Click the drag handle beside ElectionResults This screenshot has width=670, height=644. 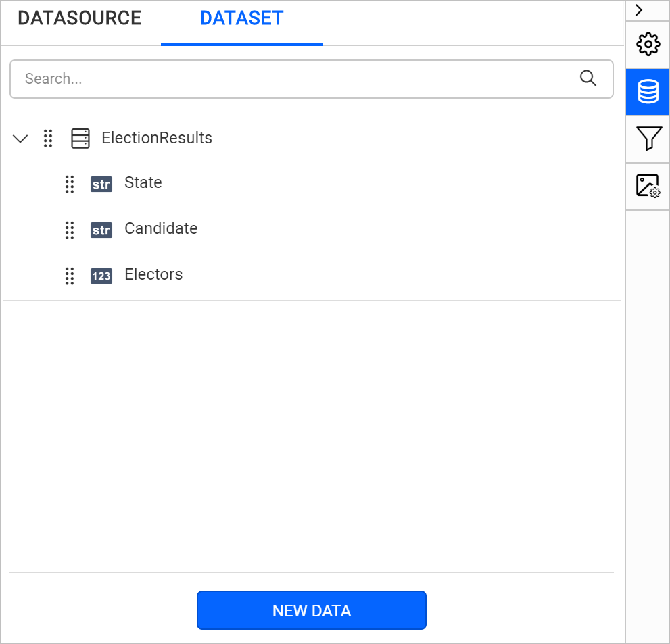pos(48,139)
